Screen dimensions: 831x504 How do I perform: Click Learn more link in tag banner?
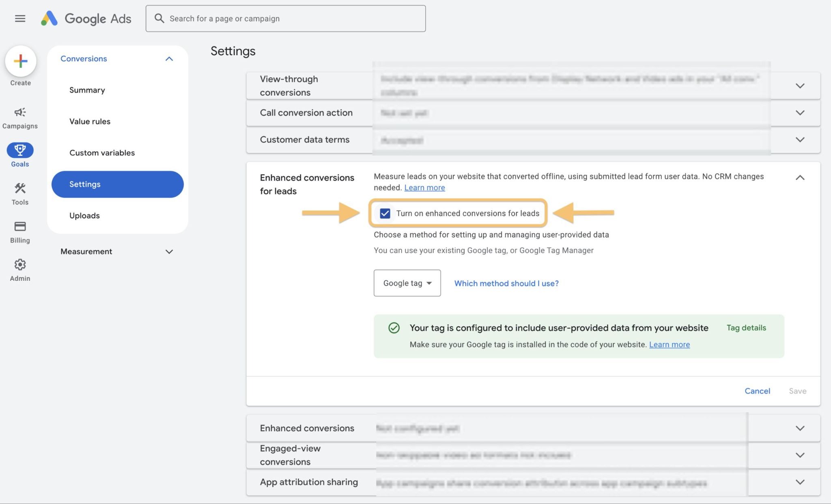[670, 345]
